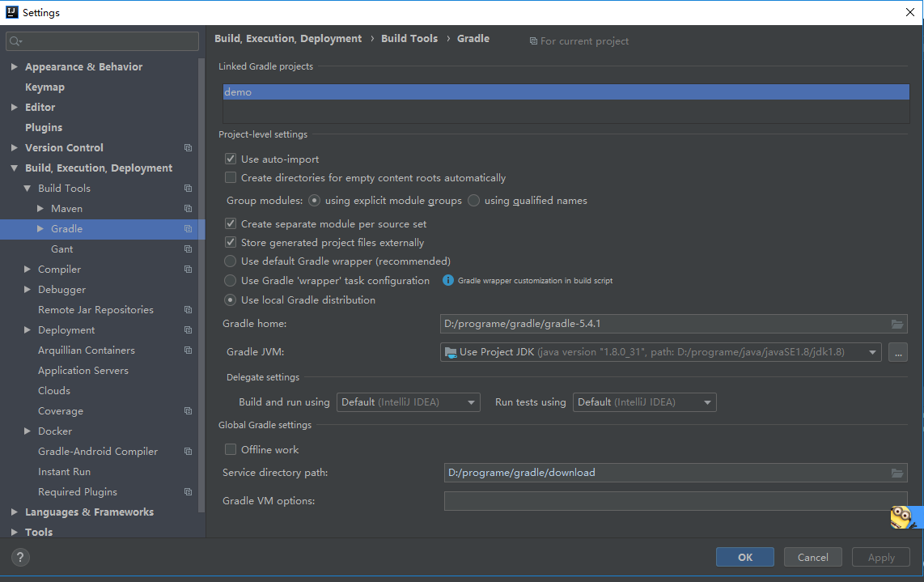Image resolution: width=924 pixels, height=582 pixels.
Task: Open Instant Run settings
Action: 64,472
